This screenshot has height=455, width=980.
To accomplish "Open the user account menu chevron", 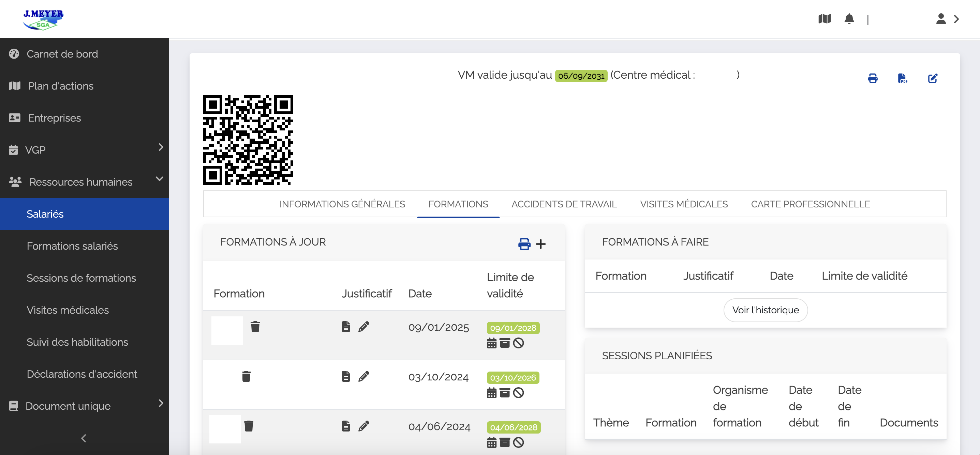I will click(x=956, y=19).
